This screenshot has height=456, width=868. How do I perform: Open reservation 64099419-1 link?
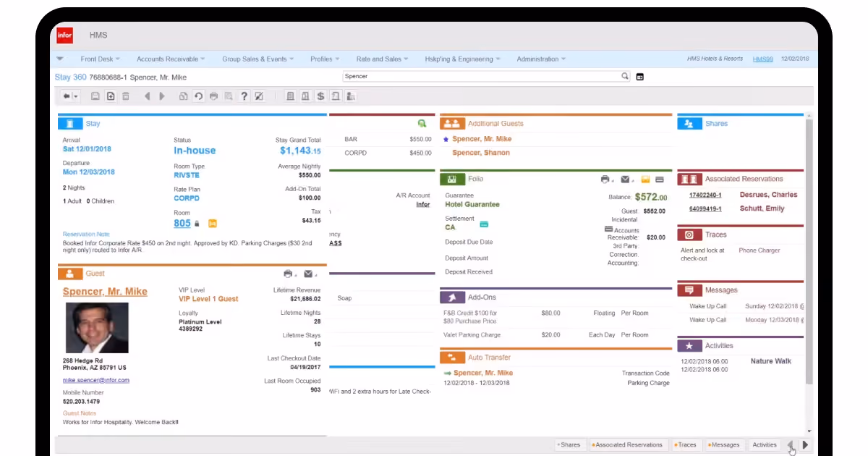705,208
